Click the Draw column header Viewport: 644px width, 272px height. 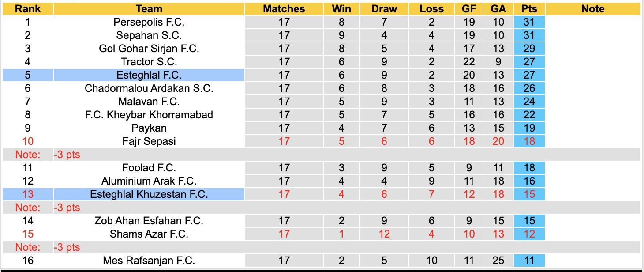384,9
